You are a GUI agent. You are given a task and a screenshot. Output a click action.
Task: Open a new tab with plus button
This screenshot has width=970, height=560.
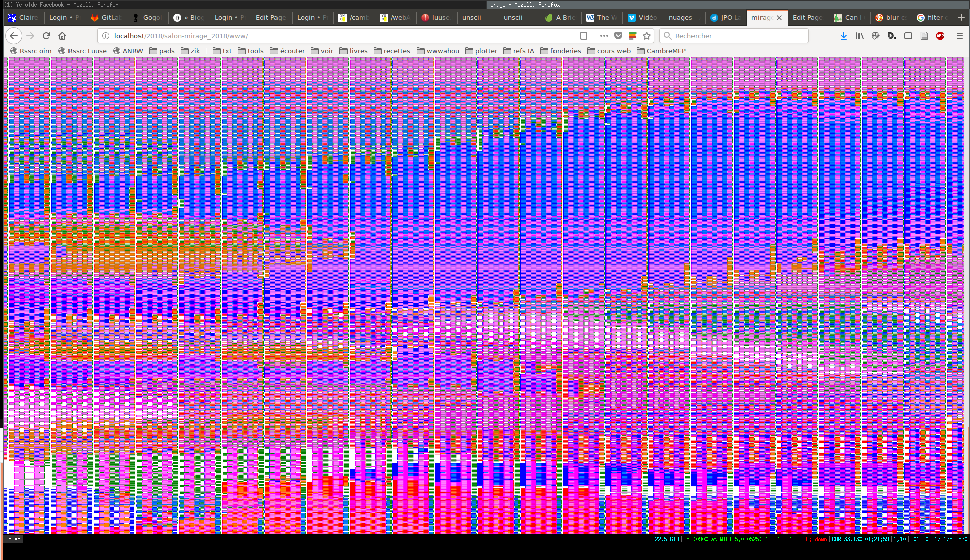click(961, 17)
